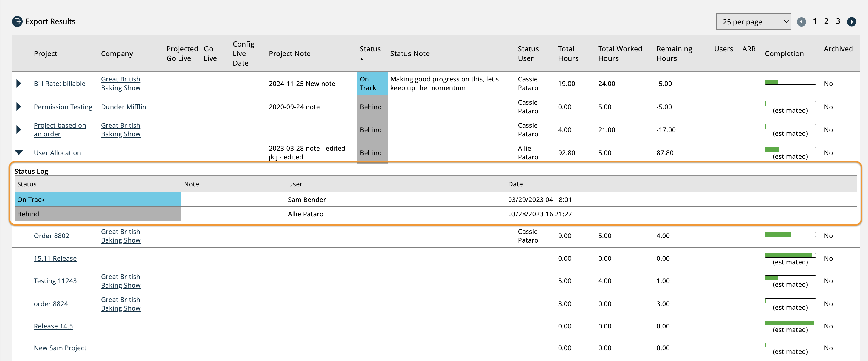
Task: Click the Export Results icon
Action: 17,21
